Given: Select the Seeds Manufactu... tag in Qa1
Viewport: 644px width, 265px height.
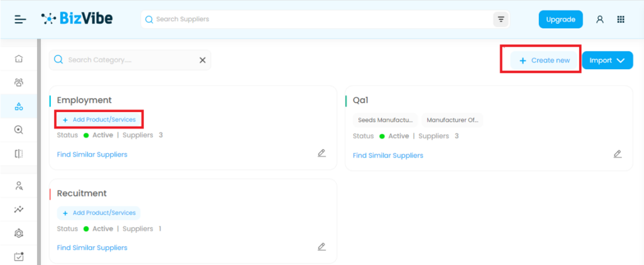Looking at the screenshot, I should click(384, 120).
